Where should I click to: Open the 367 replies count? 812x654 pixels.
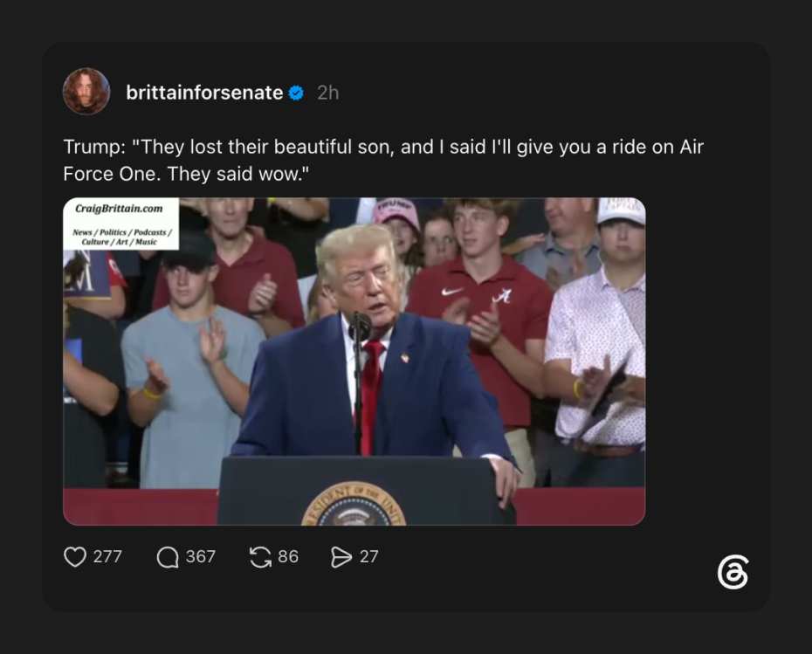[201, 557]
